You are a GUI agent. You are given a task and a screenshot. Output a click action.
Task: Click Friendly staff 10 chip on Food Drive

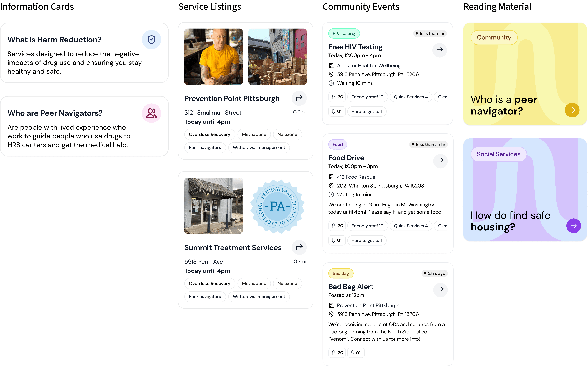[x=367, y=226]
